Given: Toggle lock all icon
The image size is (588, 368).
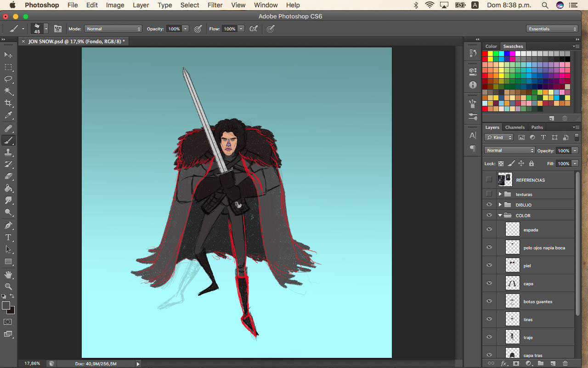Looking at the screenshot, I should pyautogui.click(x=531, y=163).
